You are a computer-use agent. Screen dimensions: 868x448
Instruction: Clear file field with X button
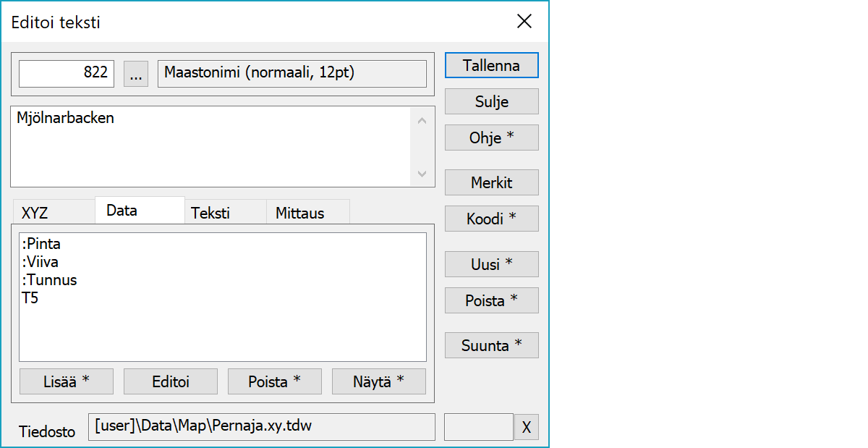526,428
